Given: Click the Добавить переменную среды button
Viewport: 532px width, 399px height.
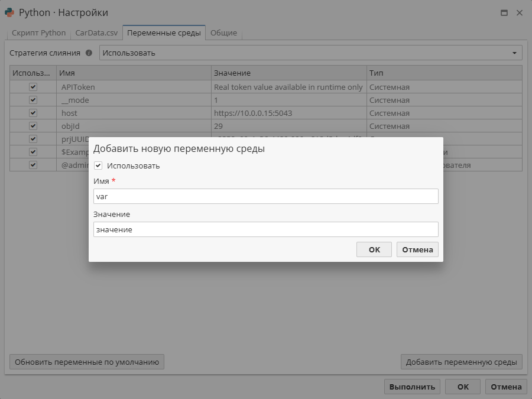Looking at the screenshot, I should (x=462, y=362).
